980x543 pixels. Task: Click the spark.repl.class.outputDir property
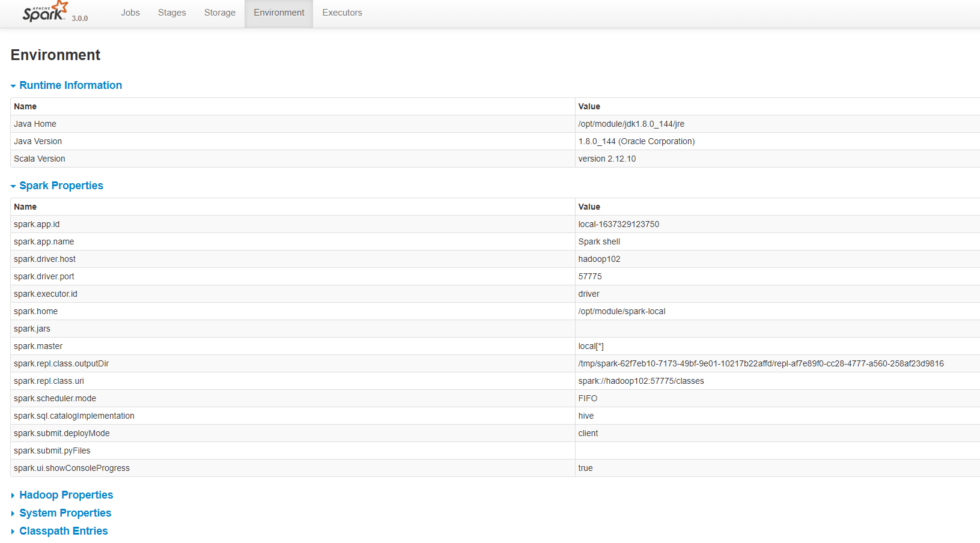click(x=61, y=363)
